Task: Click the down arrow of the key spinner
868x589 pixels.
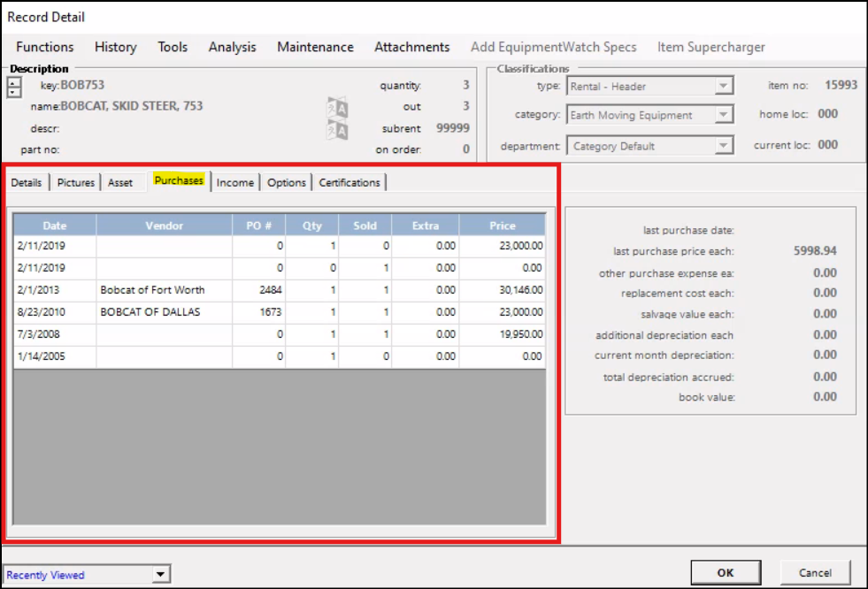Action: coord(13,92)
